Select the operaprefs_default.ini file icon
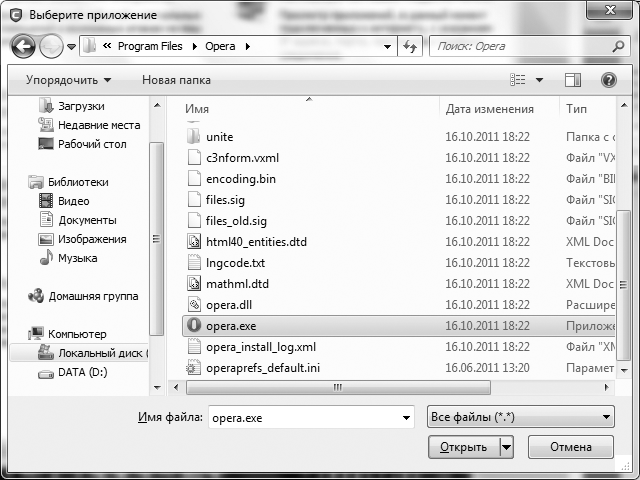The height and width of the screenshot is (480, 640). click(x=194, y=368)
